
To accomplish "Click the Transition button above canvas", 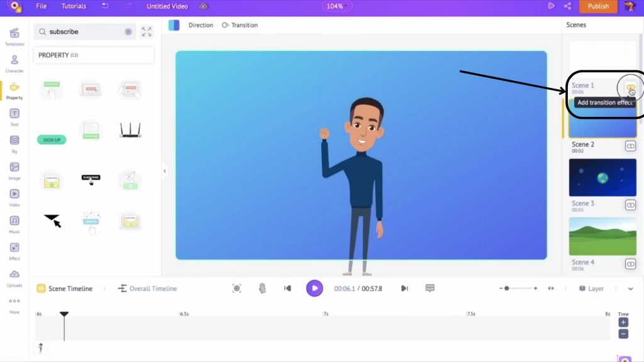I will [x=240, y=25].
